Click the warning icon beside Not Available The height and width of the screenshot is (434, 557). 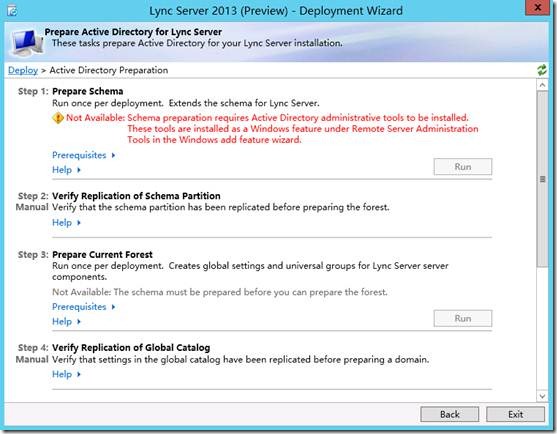[x=58, y=118]
